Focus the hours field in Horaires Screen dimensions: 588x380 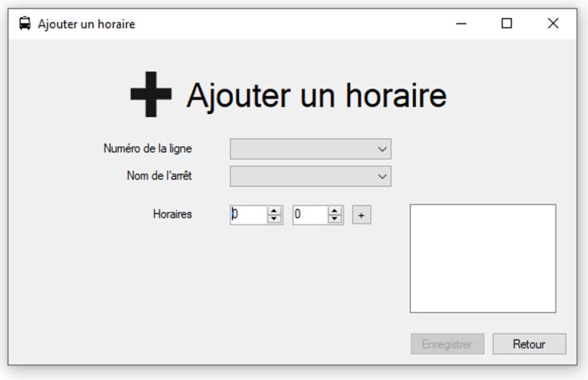(x=249, y=215)
